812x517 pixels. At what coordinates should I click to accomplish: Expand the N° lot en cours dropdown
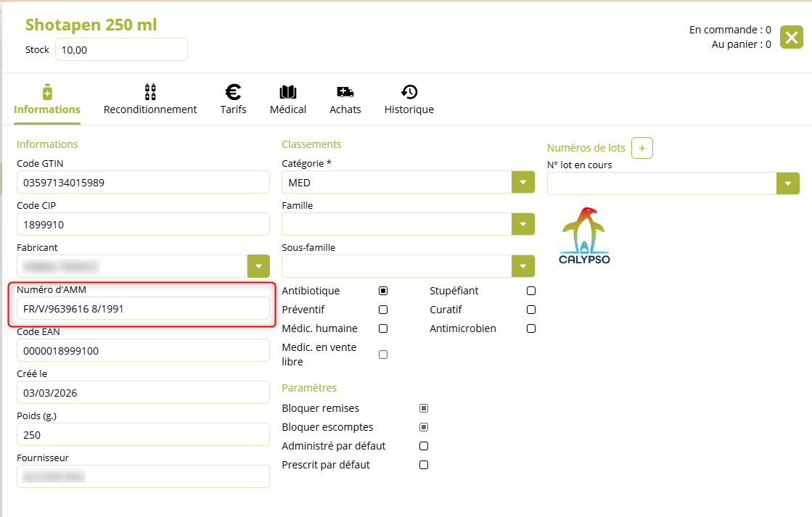coord(788,183)
